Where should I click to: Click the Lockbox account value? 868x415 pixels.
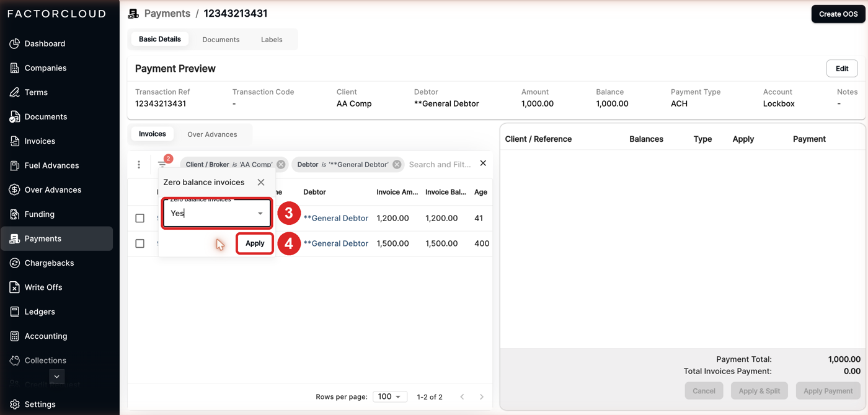(x=779, y=104)
